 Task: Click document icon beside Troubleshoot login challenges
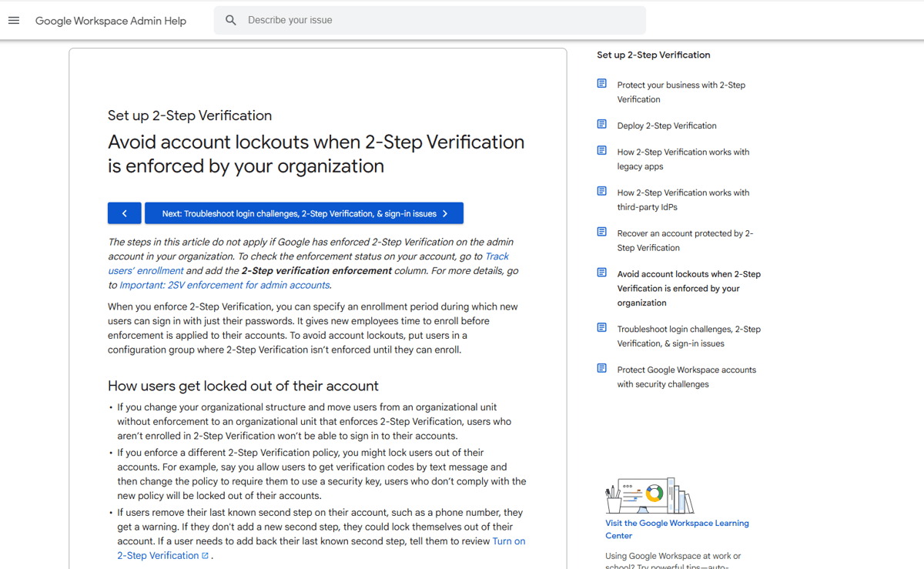click(602, 327)
